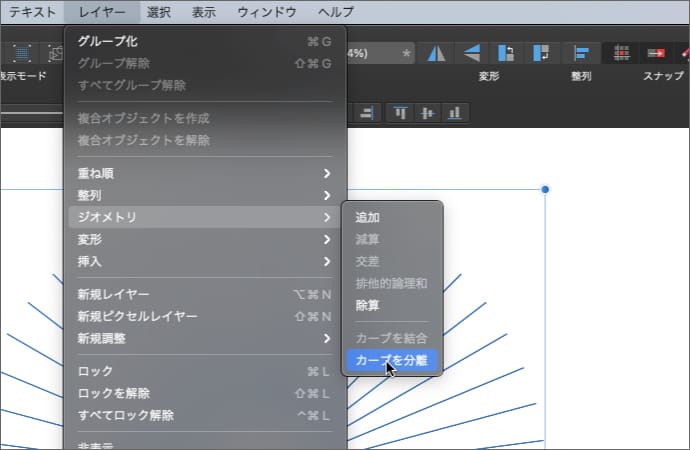Click the blue selection handle on canvas

(x=545, y=189)
